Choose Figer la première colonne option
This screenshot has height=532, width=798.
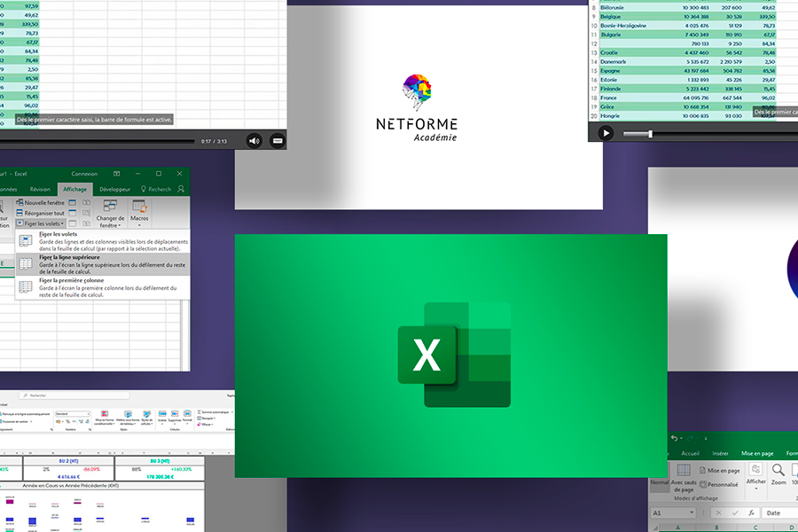point(103,287)
